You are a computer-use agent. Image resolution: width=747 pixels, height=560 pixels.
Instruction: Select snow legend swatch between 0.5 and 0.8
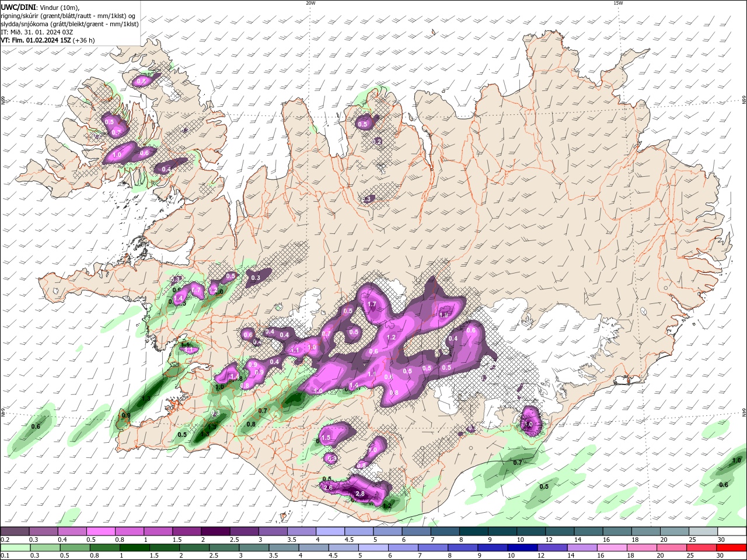coord(100,531)
